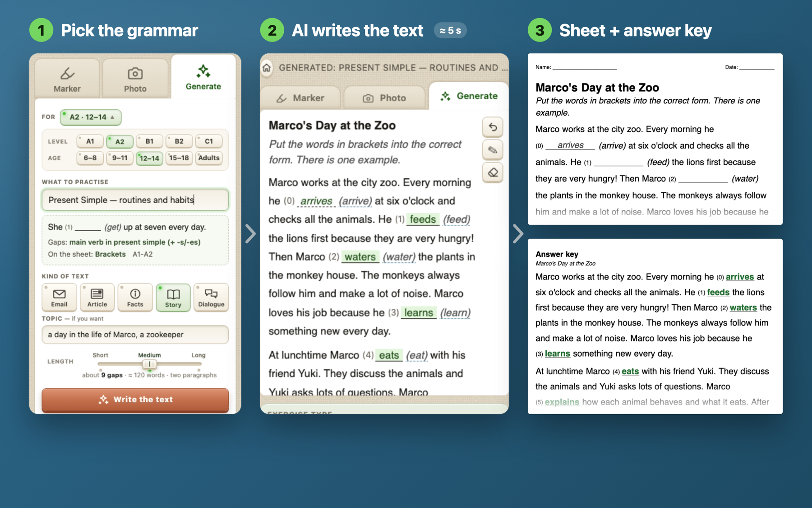This screenshot has height=508, width=812.
Task: Click the gap word 'learns' in the text
Action: [419, 312]
